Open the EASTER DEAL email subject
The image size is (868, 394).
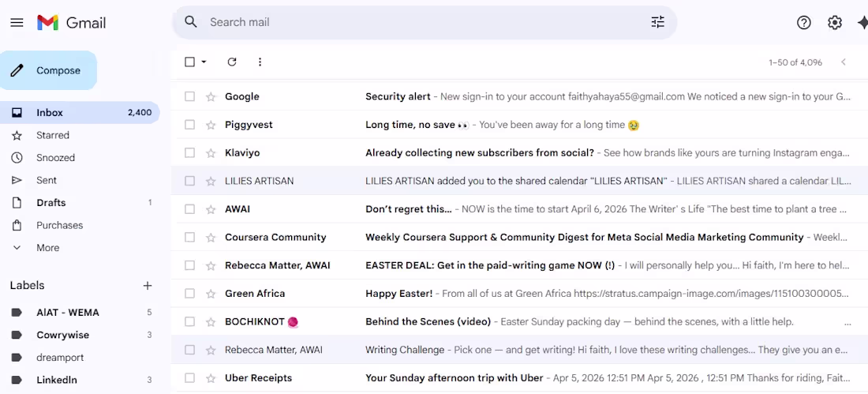490,265
